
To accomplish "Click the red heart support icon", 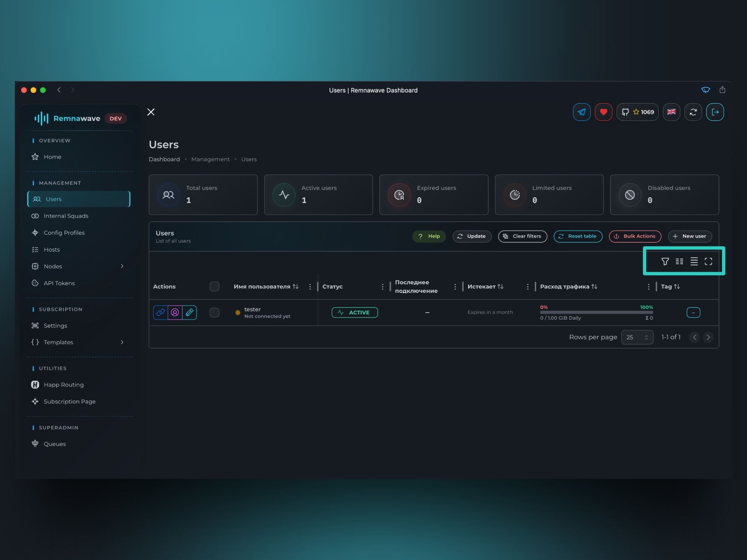I will tap(603, 112).
